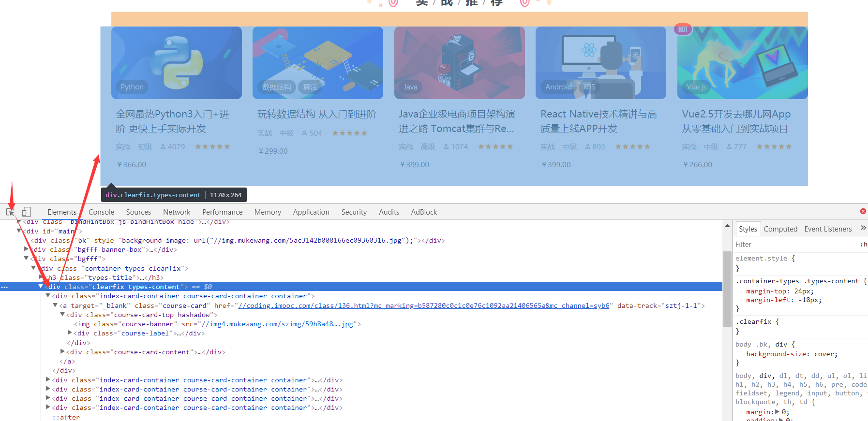Collapse the div class="bgfff" node
The height and width of the screenshot is (421, 868).
(26, 259)
